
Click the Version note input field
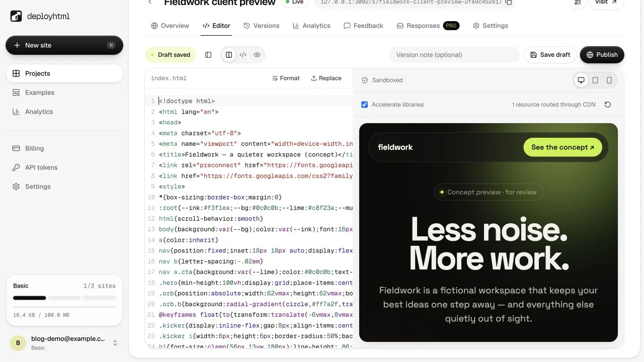tap(454, 55)
